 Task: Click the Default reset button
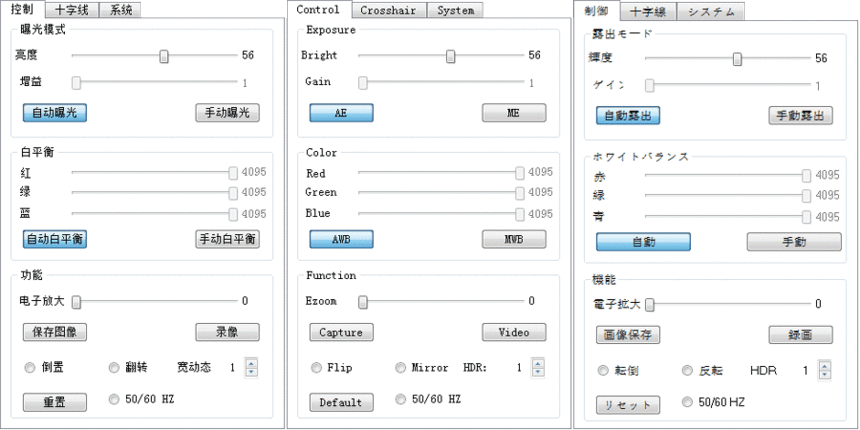(341, 403)
